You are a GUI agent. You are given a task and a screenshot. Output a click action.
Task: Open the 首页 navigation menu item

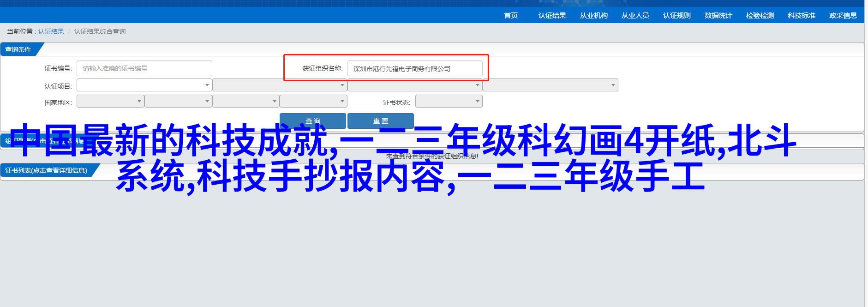pyautogui.click(x=510, y=16)
